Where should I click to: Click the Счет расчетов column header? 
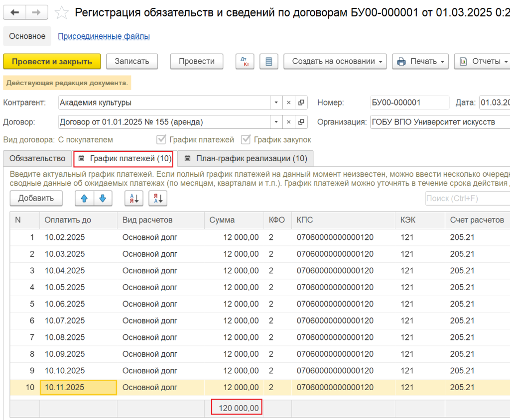click(478, 220)
